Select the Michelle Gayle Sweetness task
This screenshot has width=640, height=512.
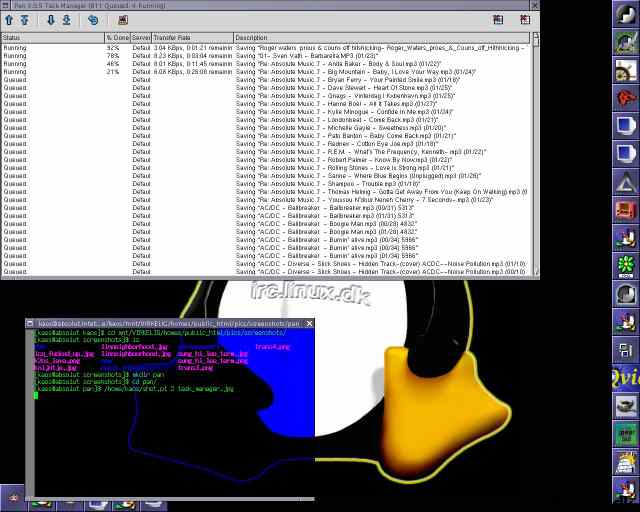tap(265, 128)
